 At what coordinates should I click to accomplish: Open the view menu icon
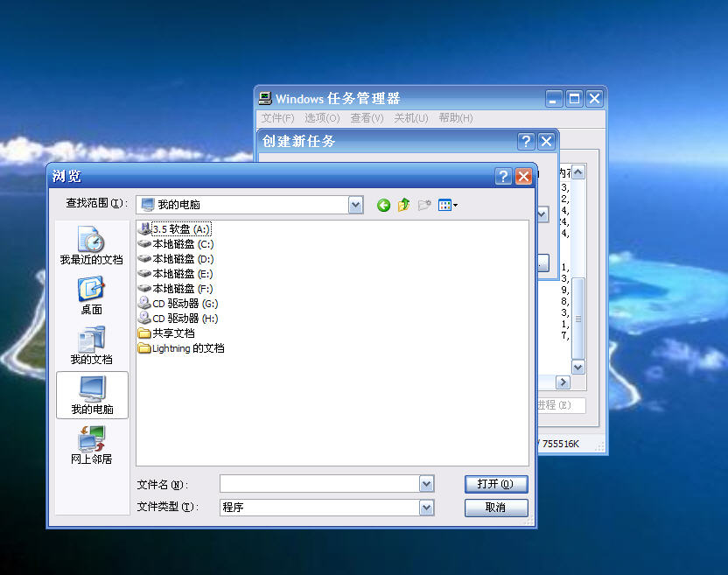(x=444, y=205)
